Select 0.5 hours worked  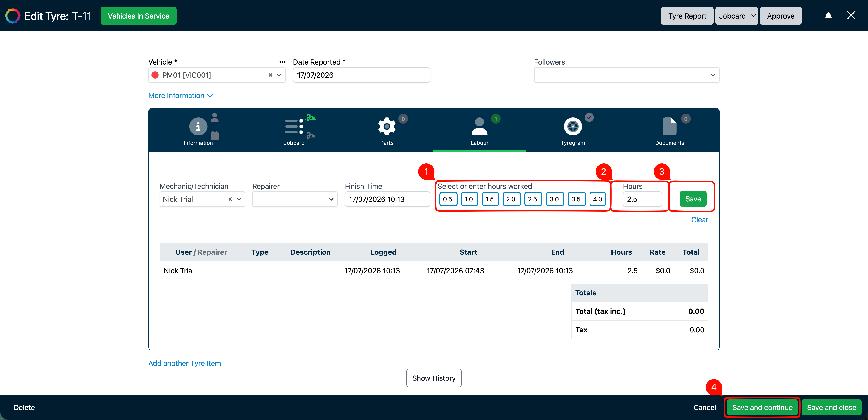coord(448,199)
